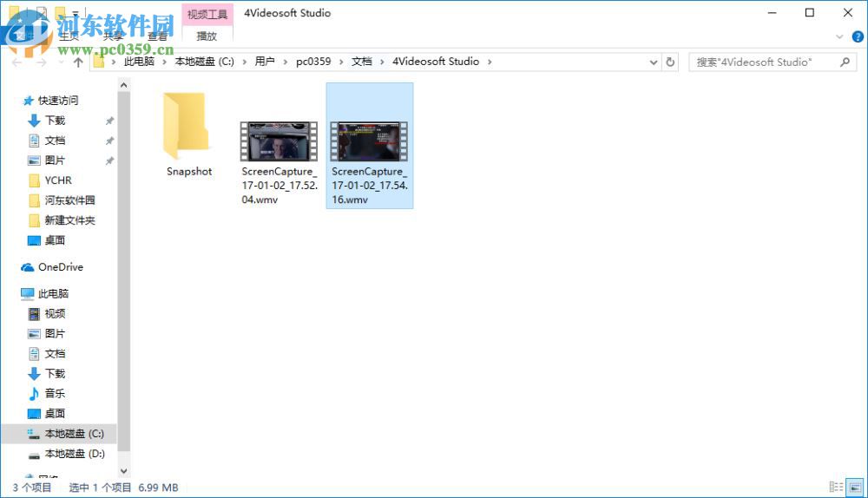The image size is (868, 498).
Task: Select 此电脑 in the navigation pane
Action: click(x=53, y=294)
